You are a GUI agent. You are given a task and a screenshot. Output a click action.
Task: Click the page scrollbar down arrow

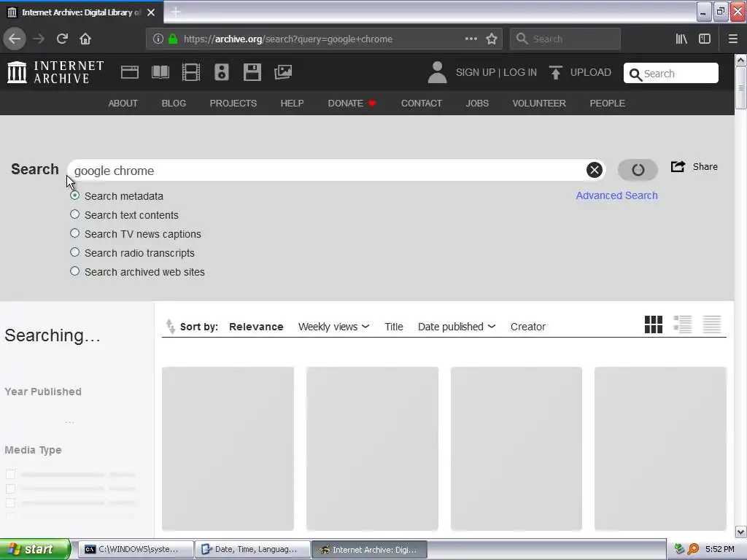point(740,532)
